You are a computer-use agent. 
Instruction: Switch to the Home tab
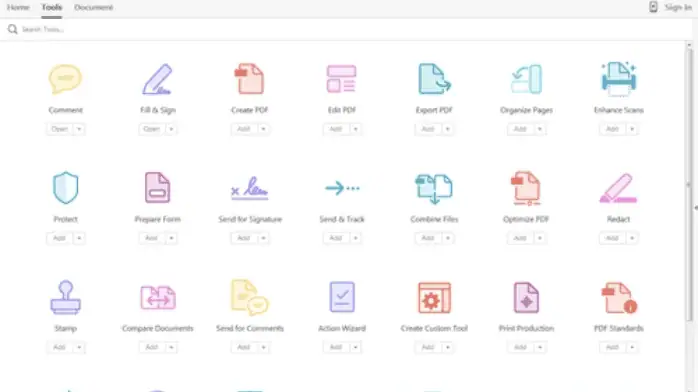point(18,8)
